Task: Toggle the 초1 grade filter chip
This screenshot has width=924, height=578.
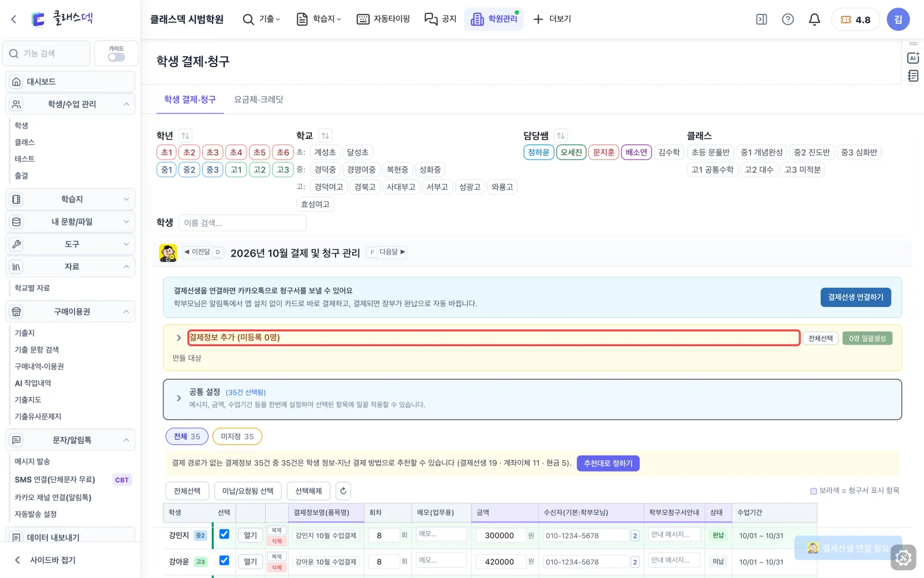Action: tap(166, 153)
